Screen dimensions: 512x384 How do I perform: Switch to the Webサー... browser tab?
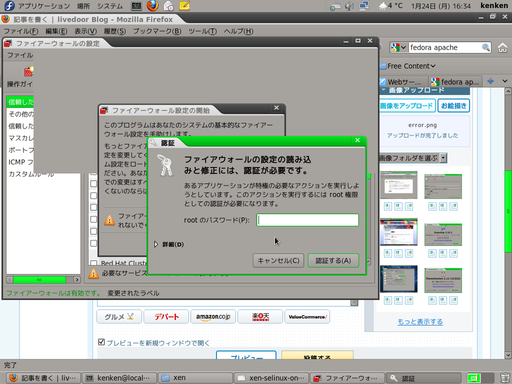point(403,82)
